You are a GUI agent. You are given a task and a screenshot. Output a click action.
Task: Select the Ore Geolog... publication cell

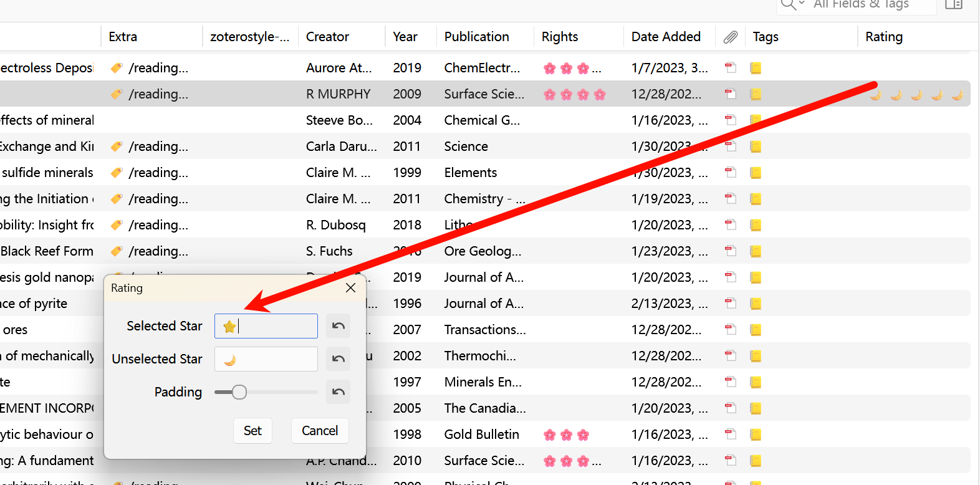click(x=483, y=251)
